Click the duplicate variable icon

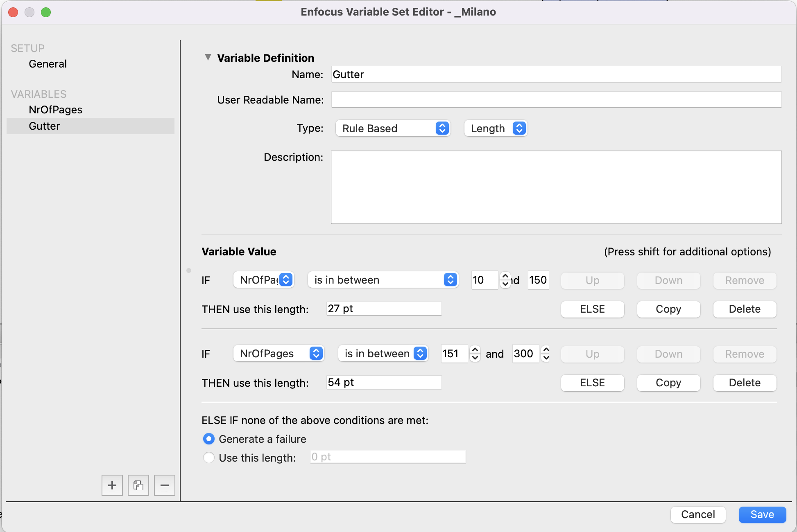[x=138, y=485]
